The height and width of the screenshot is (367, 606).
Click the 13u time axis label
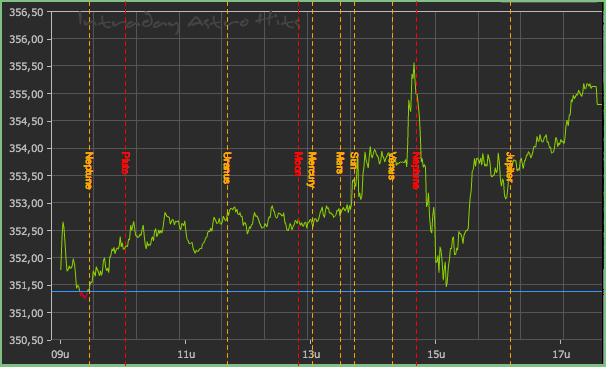click(311, 354)
